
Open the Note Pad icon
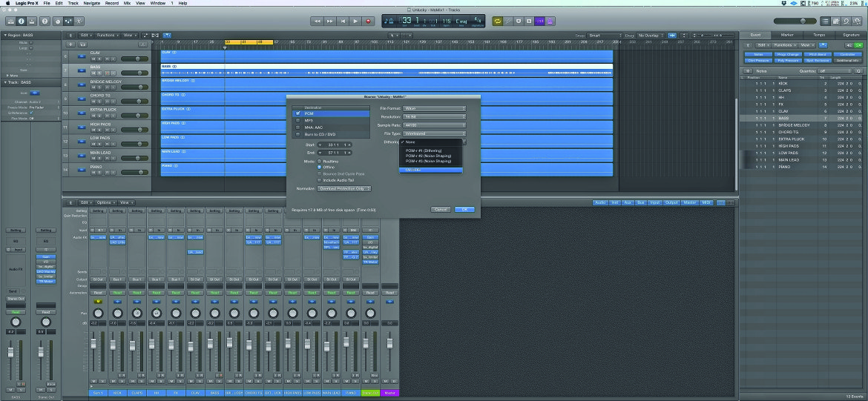pyautogui.click(x=836, y=21)
